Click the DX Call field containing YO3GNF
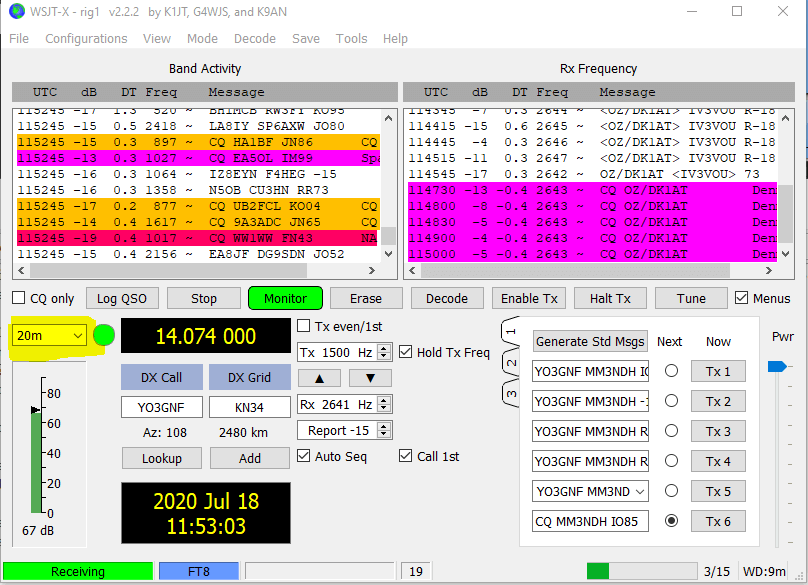This screenshot has width=808, height=585. pyautogui.click(x=162, y=407)
